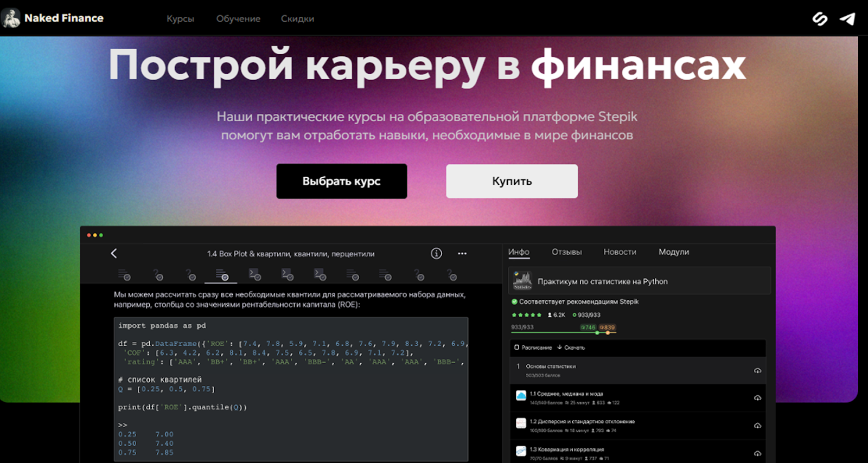Screen dimensions: 868x463
Task: Download module Основы статистики via cloud icon
Action: pyautogui.click(x=757, y=371)
